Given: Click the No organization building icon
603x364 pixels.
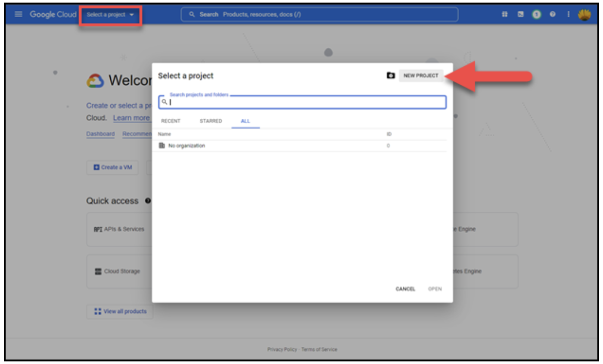Looking at the screenshot, I should click(162, 146).
